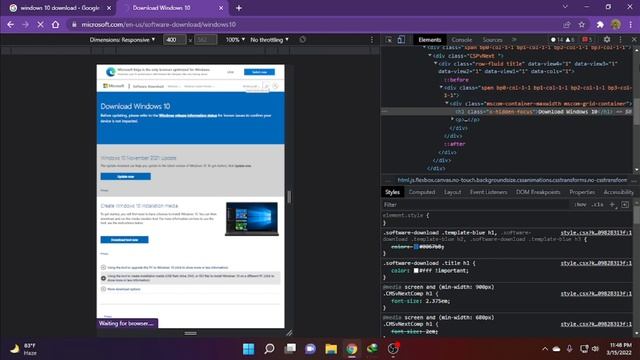The height and width of the screenshot is (360, 640).
Task: Open File Explorer from the taskbar
Action: (x=331, y=349)
